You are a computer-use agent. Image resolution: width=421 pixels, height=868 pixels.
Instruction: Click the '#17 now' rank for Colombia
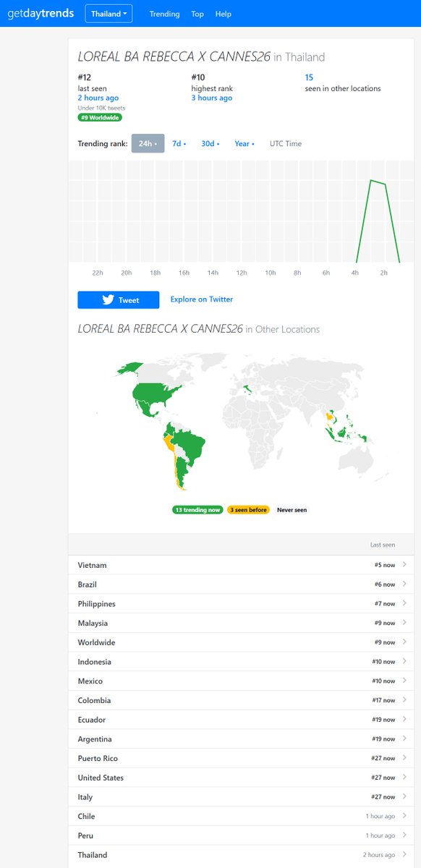tap(383, 700)
